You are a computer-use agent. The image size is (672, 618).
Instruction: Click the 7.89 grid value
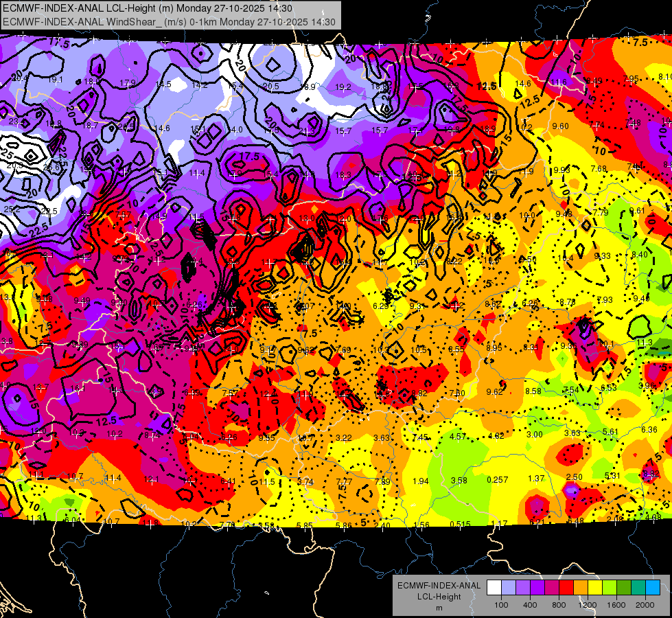tap(382, 481)
